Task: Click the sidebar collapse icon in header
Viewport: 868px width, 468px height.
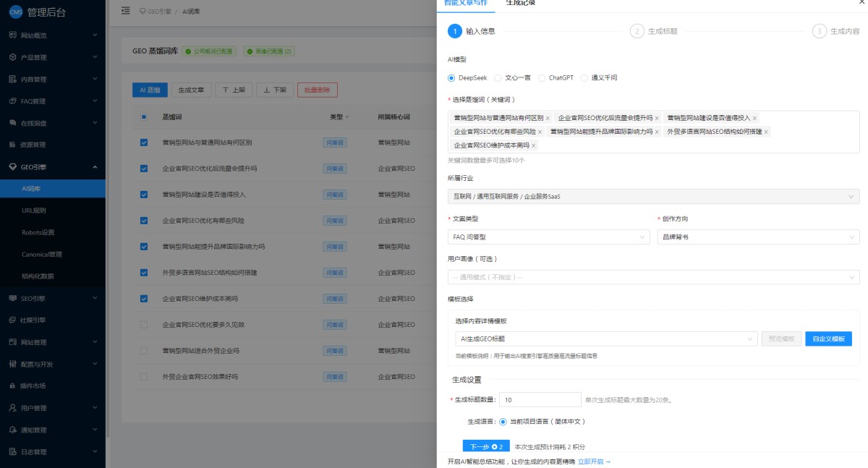Action: [126, 11]
